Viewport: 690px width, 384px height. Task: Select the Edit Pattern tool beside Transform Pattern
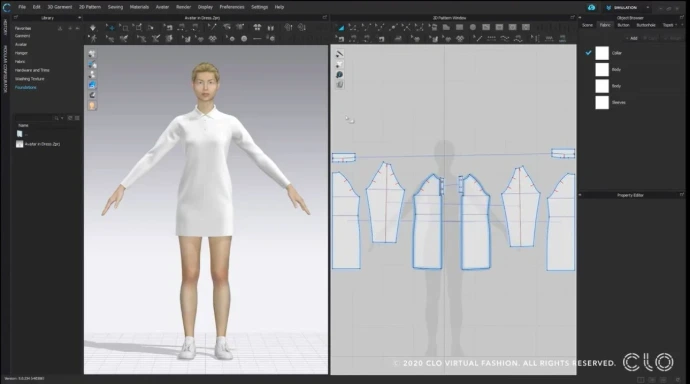click(352, 27)
